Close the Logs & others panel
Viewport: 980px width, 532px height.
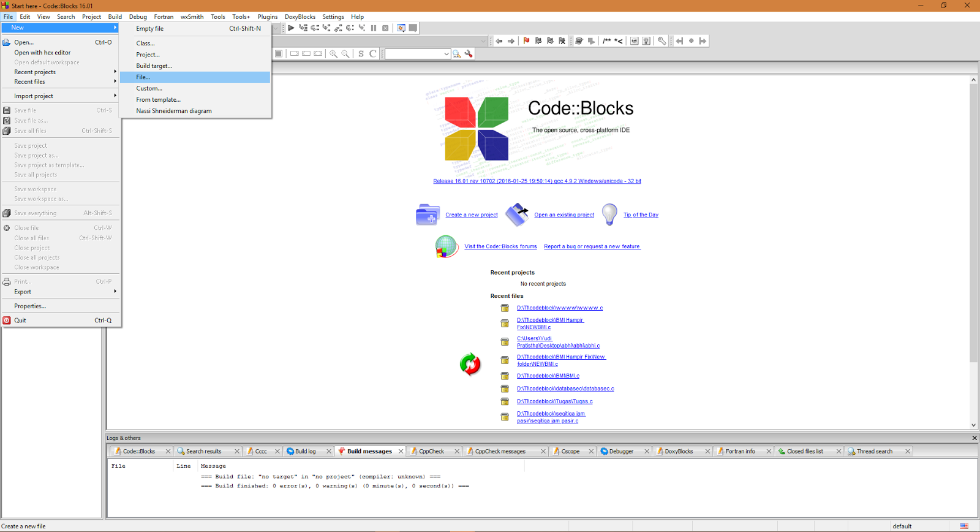974,438
